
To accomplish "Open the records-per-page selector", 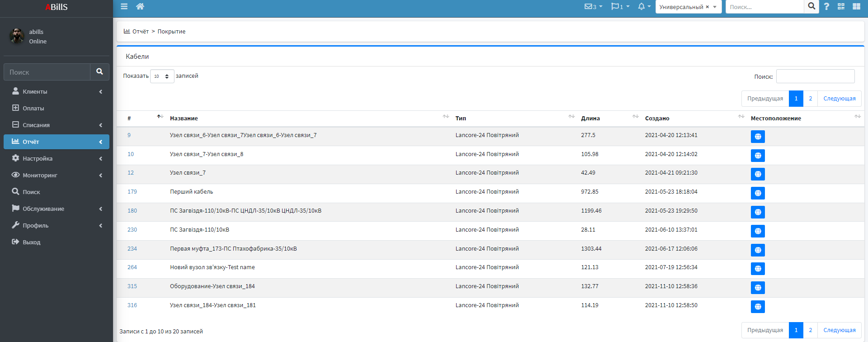I will click(162, 76).
